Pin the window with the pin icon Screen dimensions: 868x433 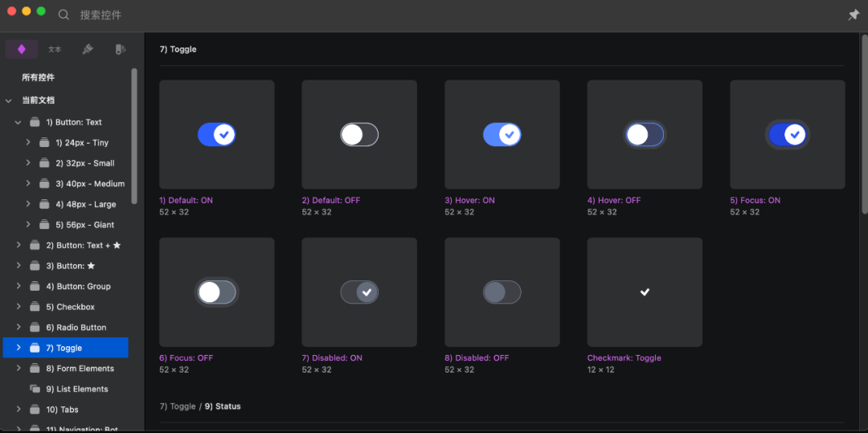tap(853, 15)
